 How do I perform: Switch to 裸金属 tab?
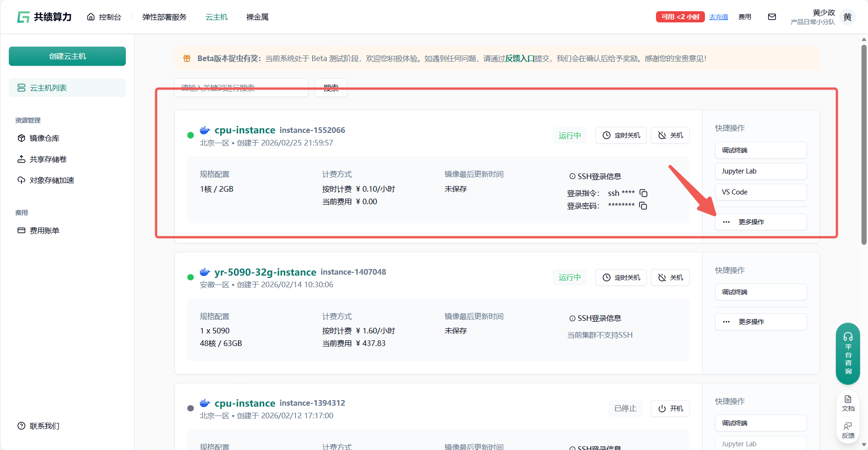pos(257,17)
